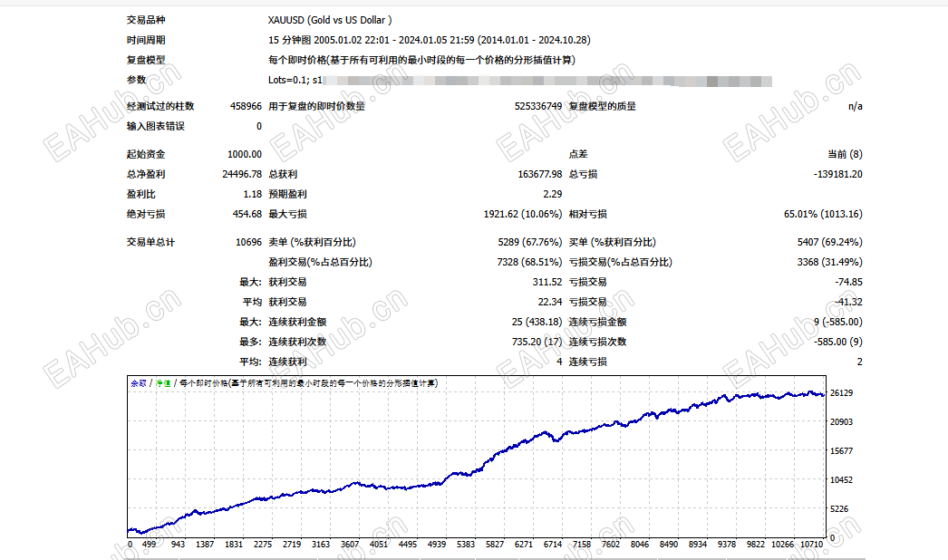This screenshot has width=948, height=560.
Task: Click the 10710 x-axis label on chart
Action: (811, 545)
